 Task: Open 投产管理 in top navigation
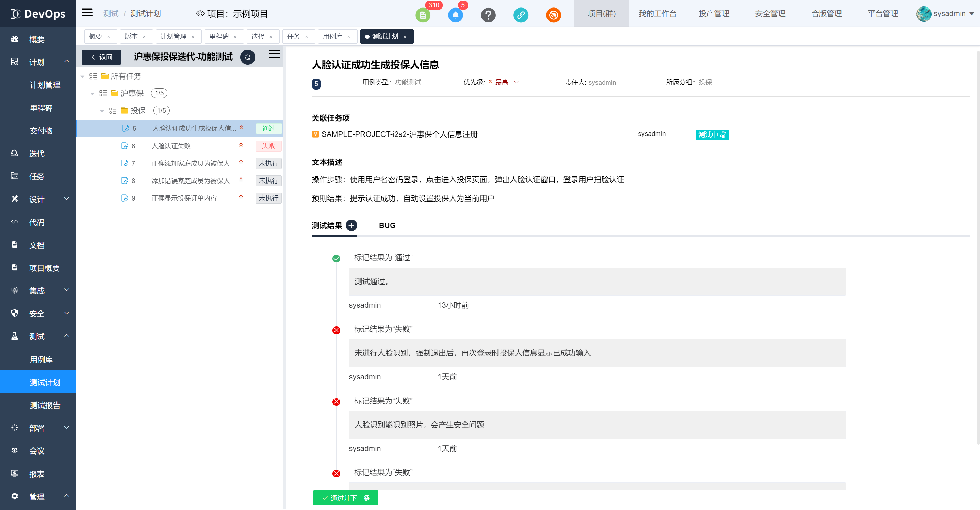click(714, 14)
